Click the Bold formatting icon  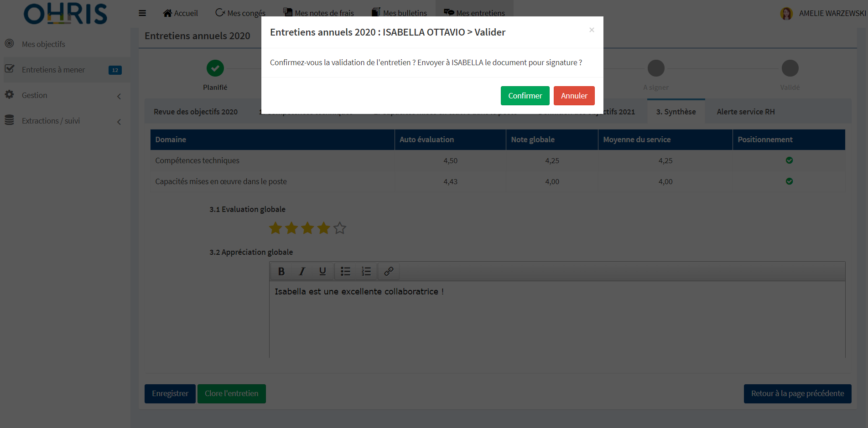[x=281, y=271]
